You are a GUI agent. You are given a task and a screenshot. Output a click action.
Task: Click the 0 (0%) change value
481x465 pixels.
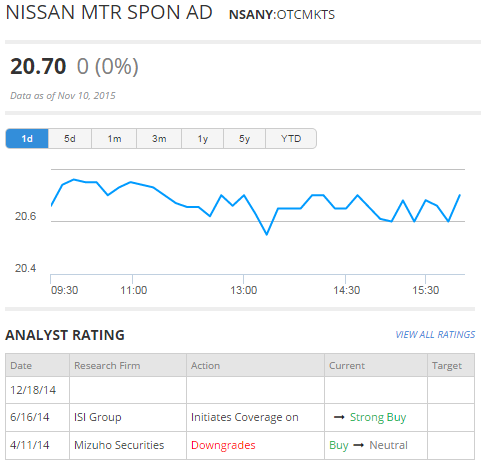(x=107, y=66)
